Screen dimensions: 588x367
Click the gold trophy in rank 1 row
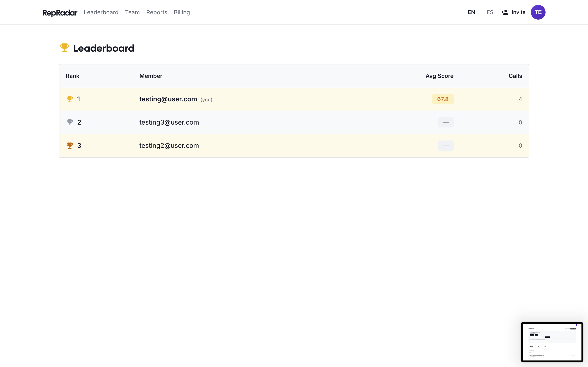[x=70, y=99]
